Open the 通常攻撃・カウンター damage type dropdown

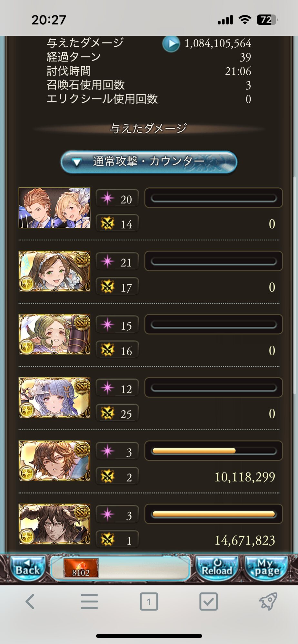[x=149, y=162]
